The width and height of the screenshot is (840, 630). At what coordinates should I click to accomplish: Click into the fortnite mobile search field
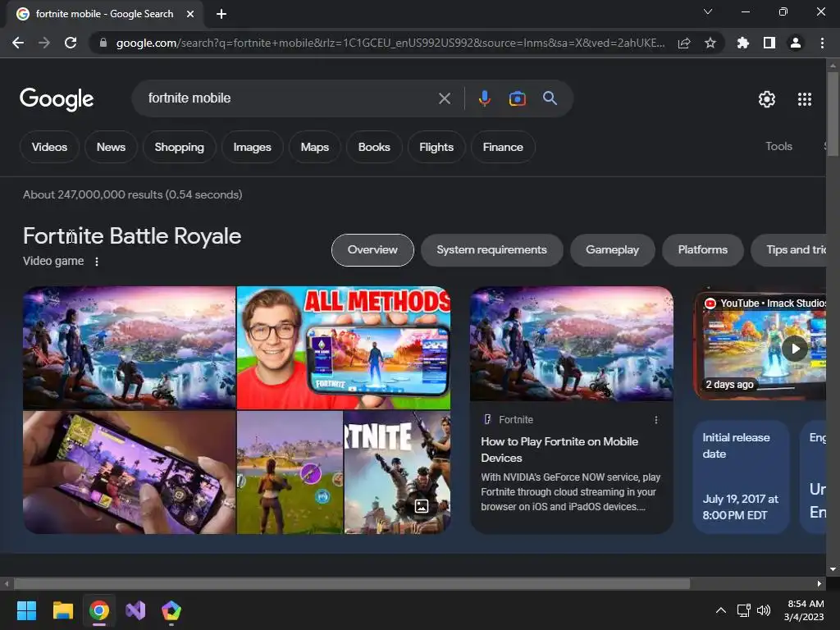(290, 98)
